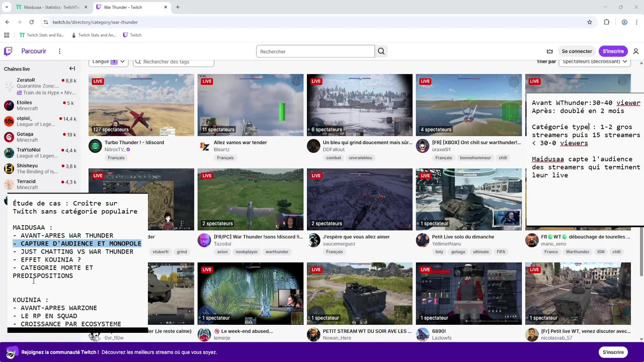Open stream title Petit Live solo du dimanche
This screenshot has width=644, height=362.
pyautogui.click(x=463, y=237)
